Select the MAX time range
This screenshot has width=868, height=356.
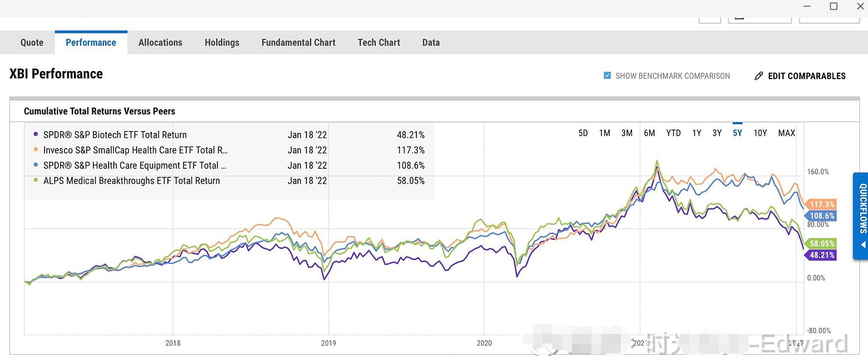pos(786,133)
